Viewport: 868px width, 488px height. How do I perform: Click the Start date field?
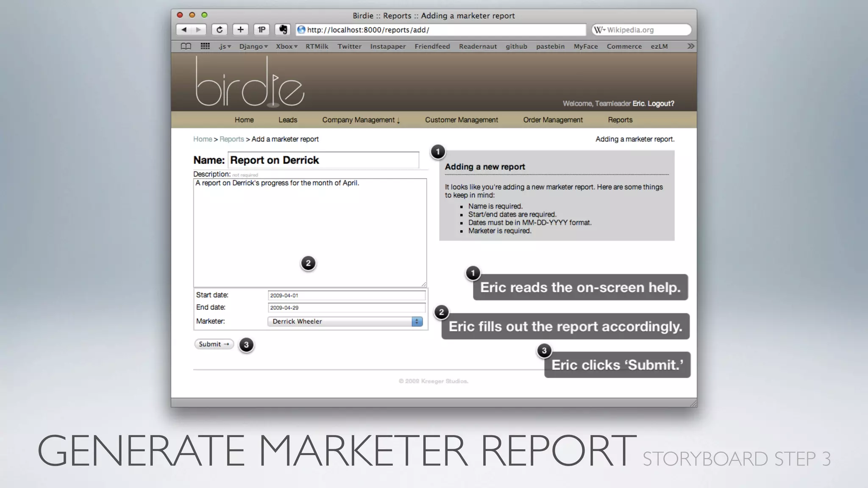click(347, 295)
